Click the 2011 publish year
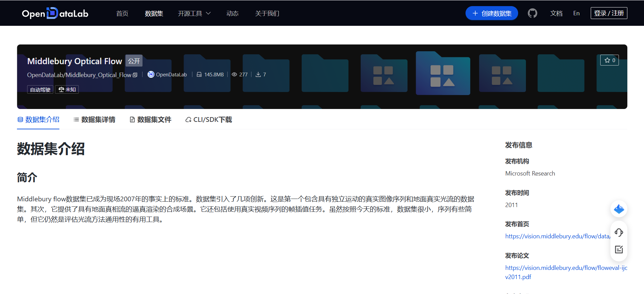 (x=511, y=205)
